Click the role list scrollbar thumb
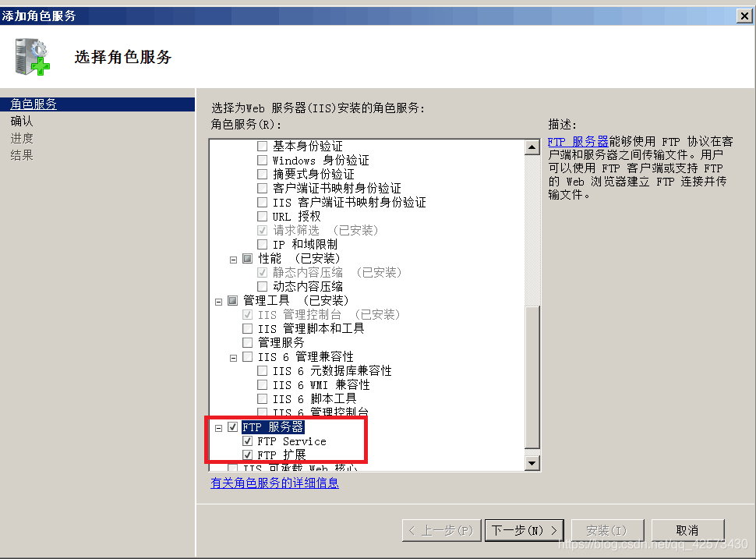756x559 pixels. pos(532,377)
